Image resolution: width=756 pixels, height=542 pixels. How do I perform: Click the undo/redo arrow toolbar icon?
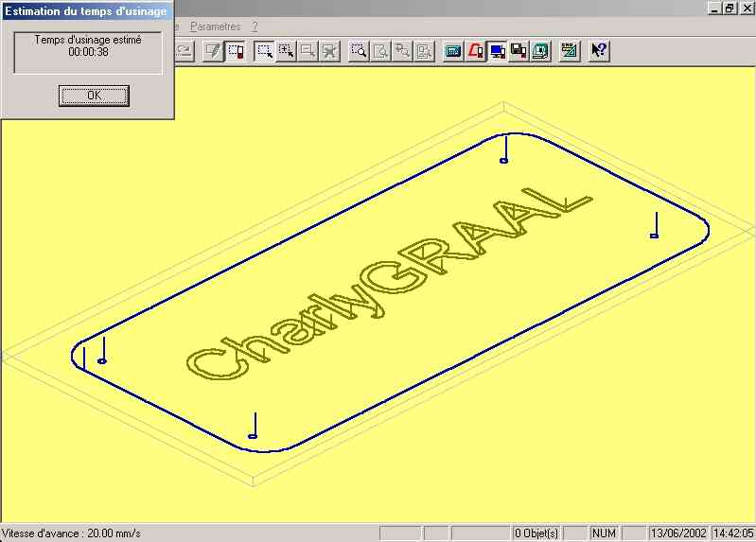pos(185,51)
